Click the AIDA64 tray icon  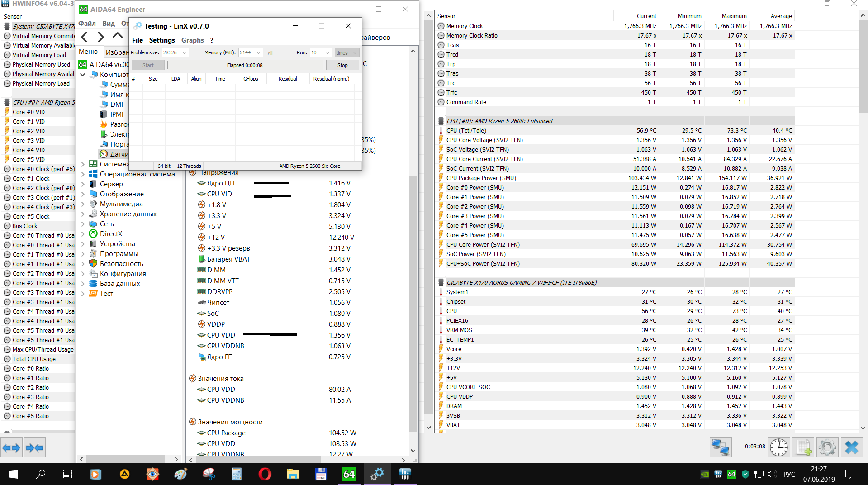click(x=732, y=474)
